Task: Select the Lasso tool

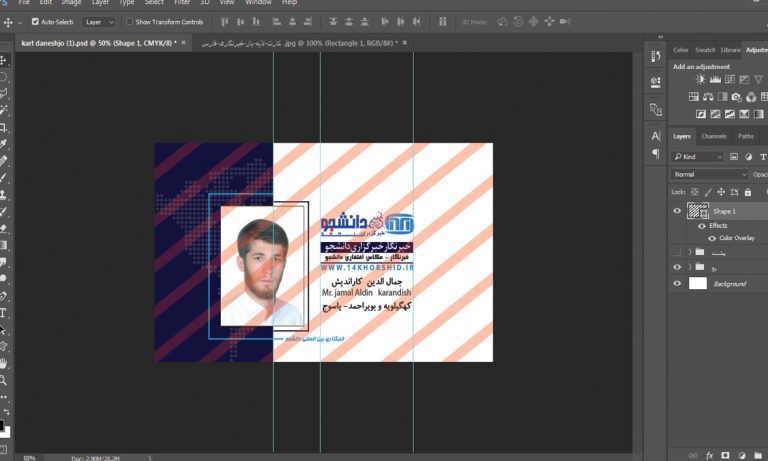Action: pyautogui.click(x=3, y=94)
